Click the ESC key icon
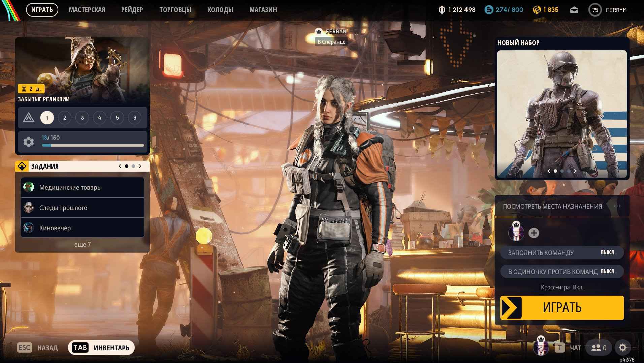This screenshot has height=363, width=644. (25, 347)
